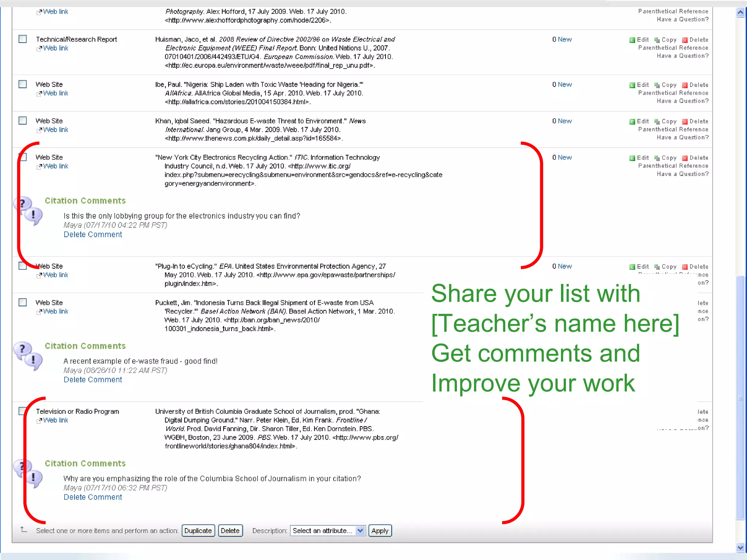The image size is (747, 560).
Task: Delete Comment about Columbia School of Journalism
Action: (x=93, y=497)
